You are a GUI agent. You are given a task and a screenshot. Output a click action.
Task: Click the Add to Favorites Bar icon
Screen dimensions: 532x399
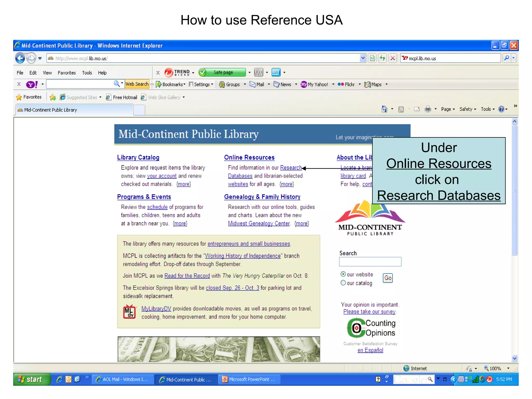pos(53,97)
